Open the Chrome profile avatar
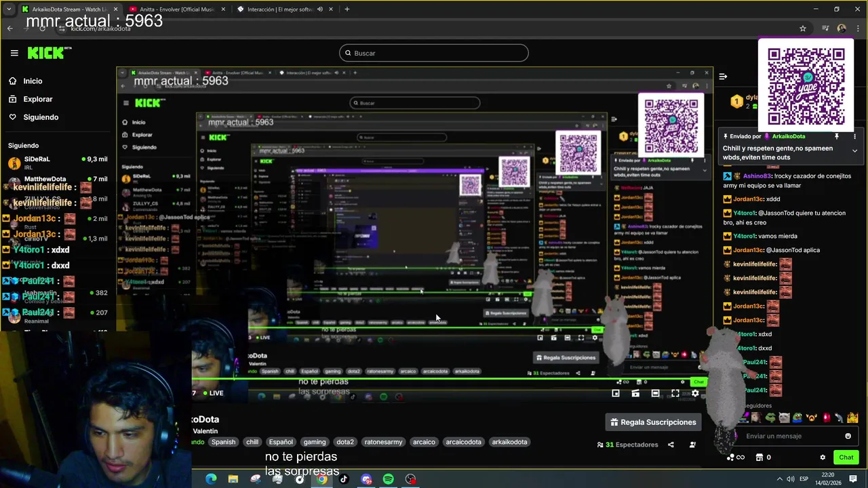 (842, 28)
